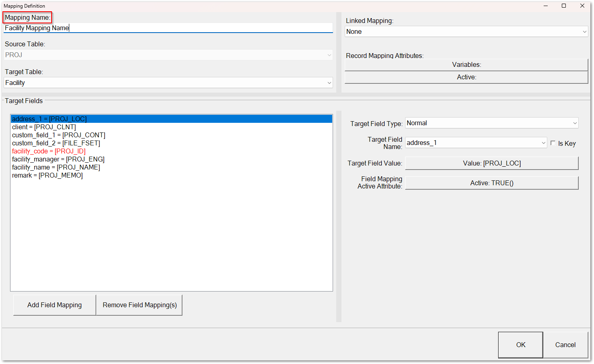The width and height of the screenshot is (594, 364).
Task: Click the Active: TRUE() field mapping attribute
Action: click(x=491, y=182)
